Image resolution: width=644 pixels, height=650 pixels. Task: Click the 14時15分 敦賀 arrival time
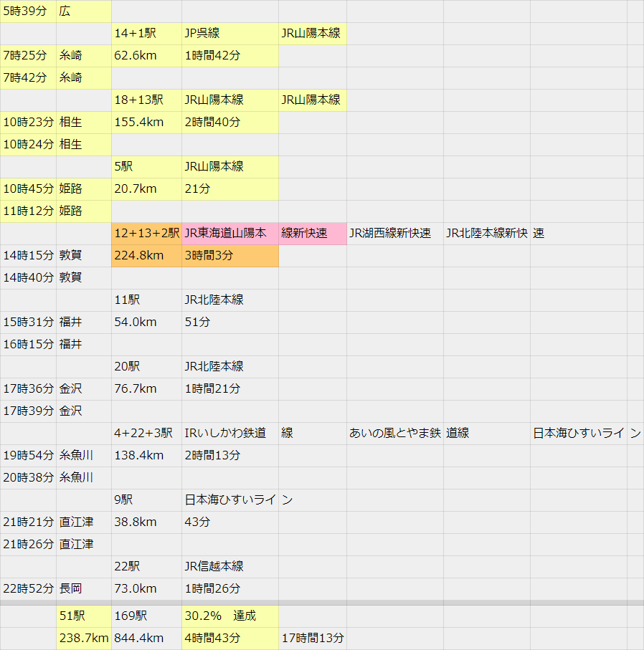click(28, 256)
